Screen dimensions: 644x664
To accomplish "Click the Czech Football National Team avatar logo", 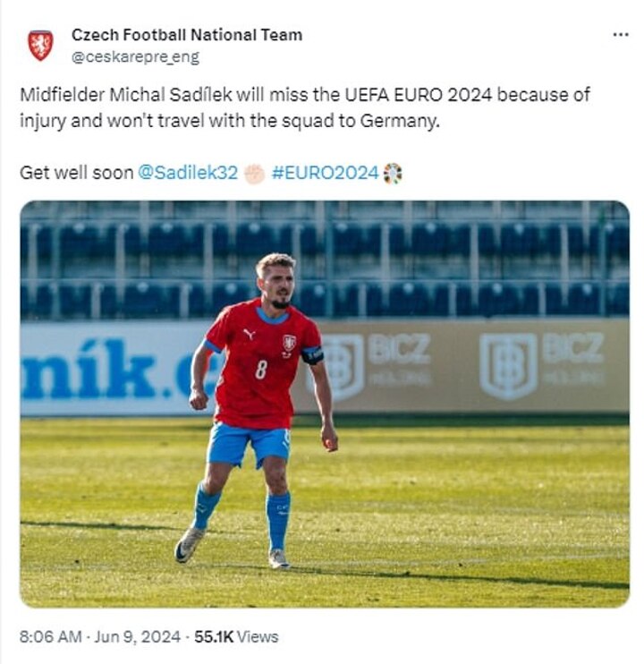I will tap(40, 45).
